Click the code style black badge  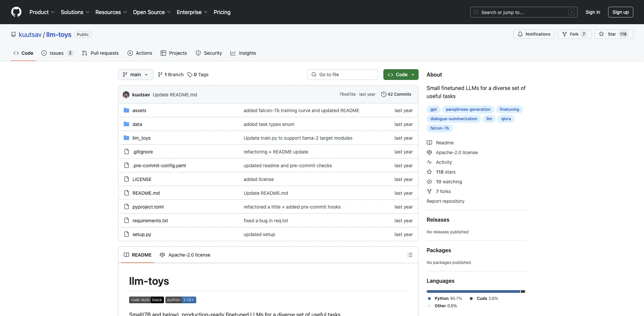(147, 300)
